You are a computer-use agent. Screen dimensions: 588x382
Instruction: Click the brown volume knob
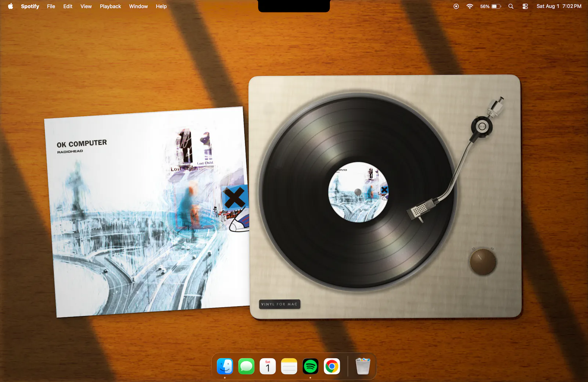click(x=483, y=262)
